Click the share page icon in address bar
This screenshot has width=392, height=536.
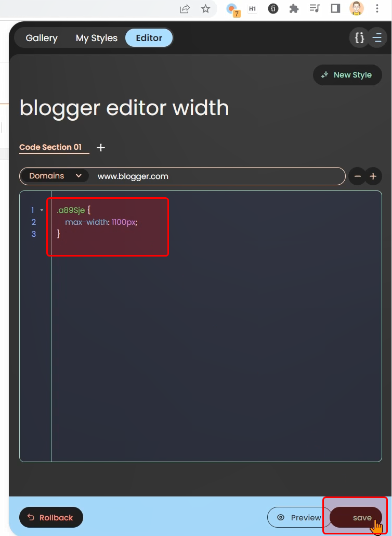click(185, 9)
